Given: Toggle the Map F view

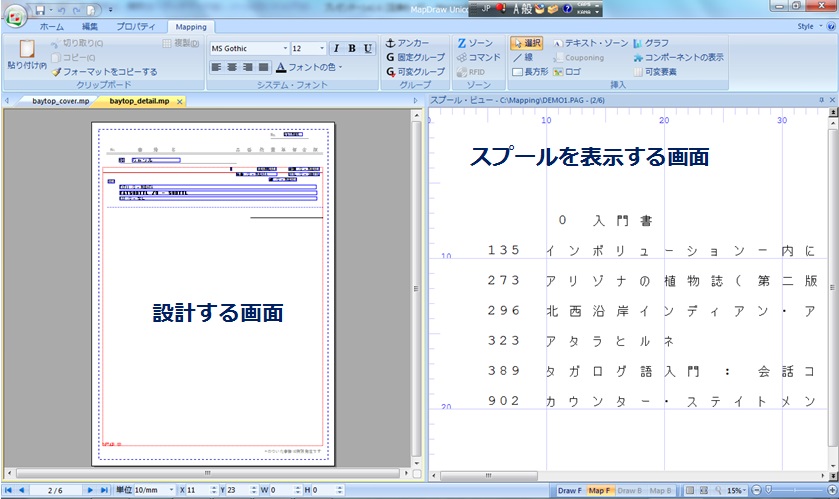Looking at the screenshot, I should click(x=599, y=490).
